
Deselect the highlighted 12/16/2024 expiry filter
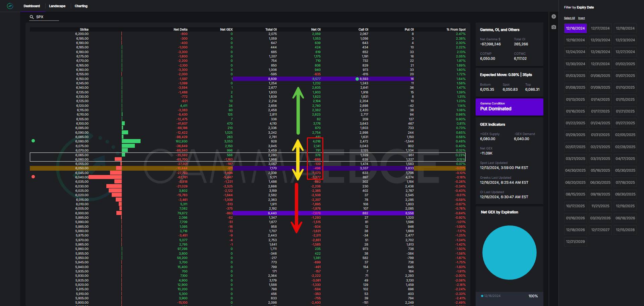575,28
